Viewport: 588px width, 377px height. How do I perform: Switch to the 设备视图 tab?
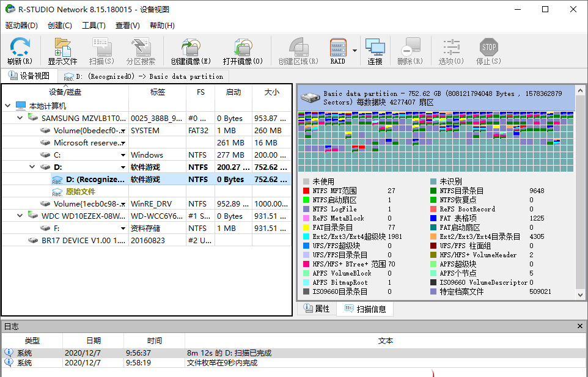(29, 76)
